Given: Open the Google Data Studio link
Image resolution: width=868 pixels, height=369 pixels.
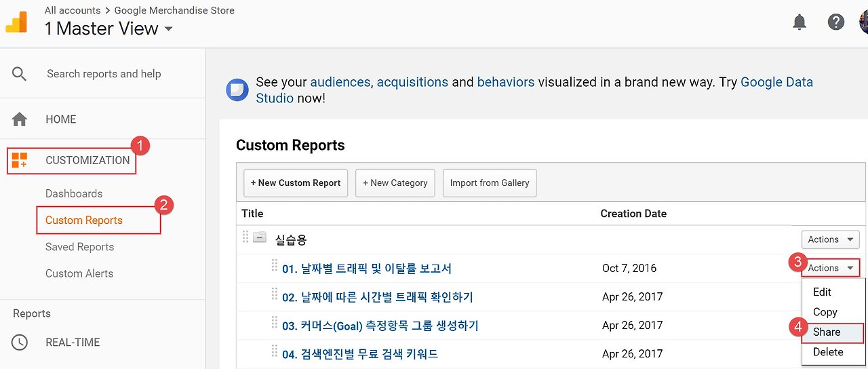Looking at the screenshot, I should [776, 83].
